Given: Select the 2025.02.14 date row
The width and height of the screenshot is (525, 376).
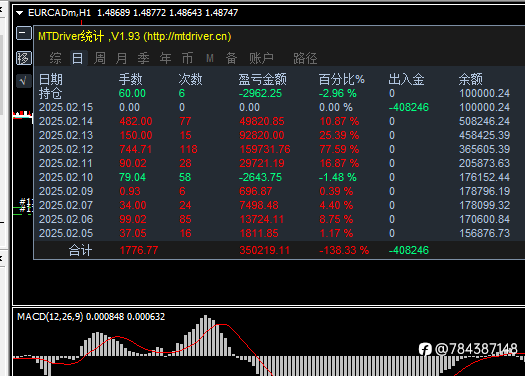Looking at the screenshot, I should click(x=66, y=122).
